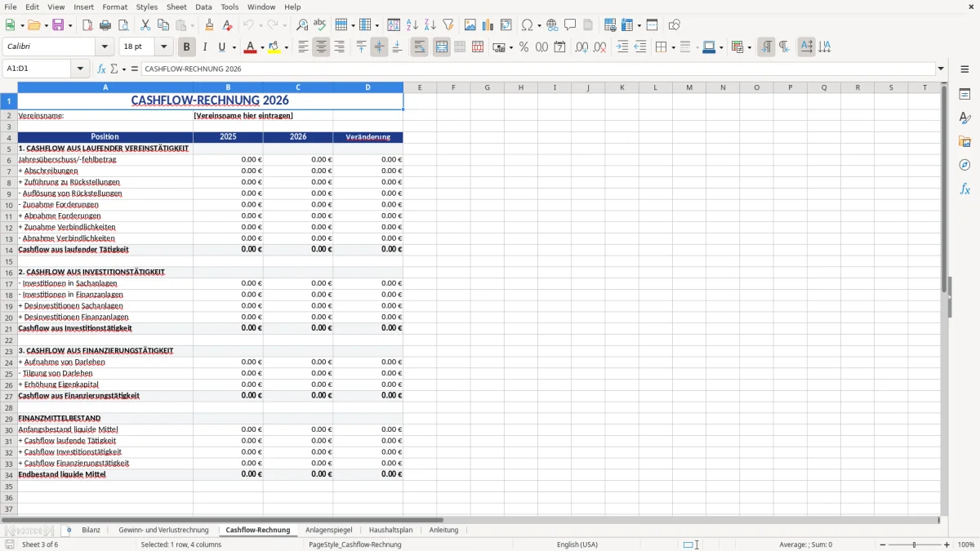Adjust the zoom slider
Screen dimensions: 980x551
pos(913,544)
